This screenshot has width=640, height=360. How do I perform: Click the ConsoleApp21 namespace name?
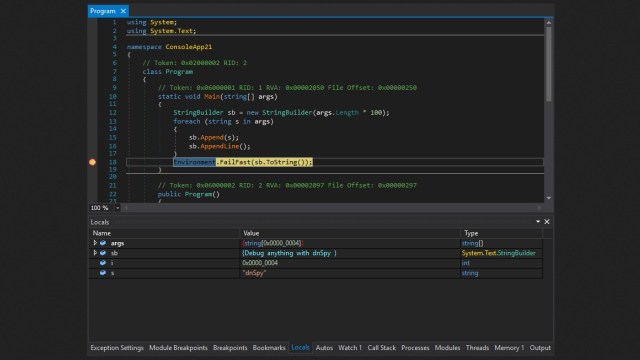[189, 47]
